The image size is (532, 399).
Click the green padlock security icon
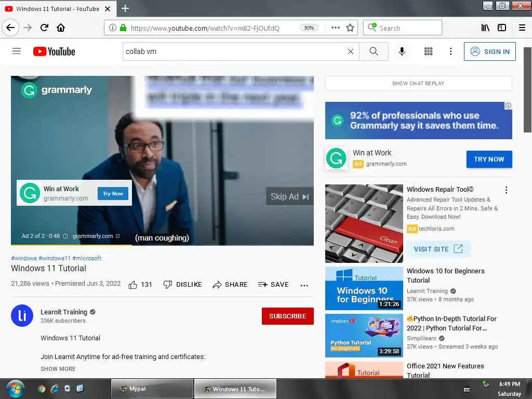pos(123,28)
